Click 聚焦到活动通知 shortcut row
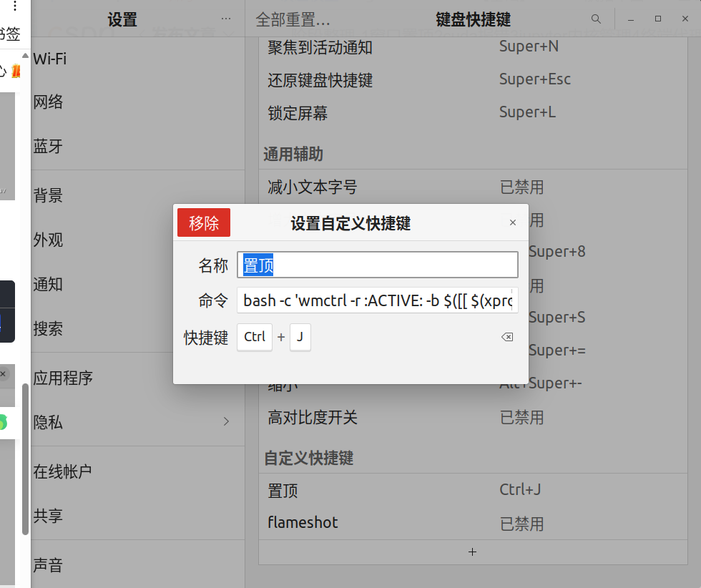Viewport: 701px width, 588px height. 473,47
